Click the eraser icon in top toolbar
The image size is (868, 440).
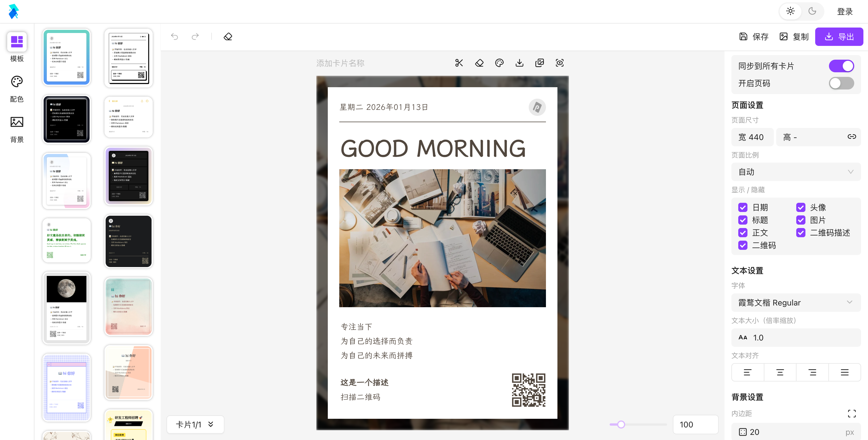[228, 36]
